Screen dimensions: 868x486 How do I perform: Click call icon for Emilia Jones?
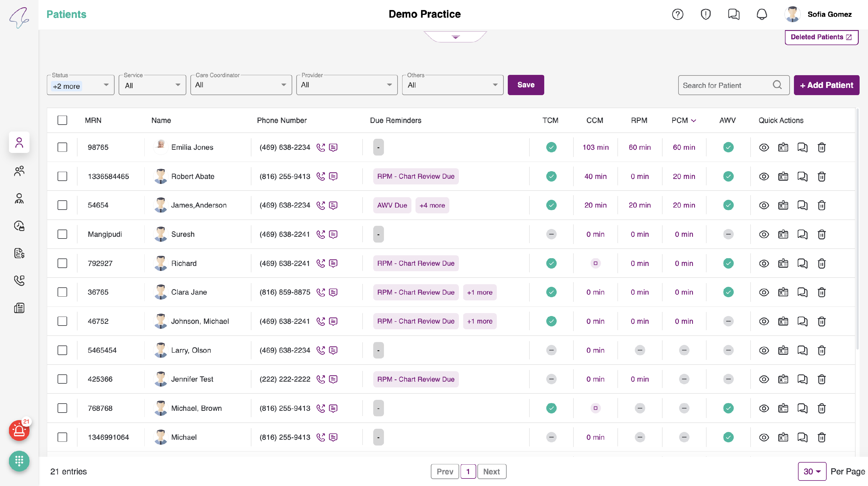pos(321,147)
